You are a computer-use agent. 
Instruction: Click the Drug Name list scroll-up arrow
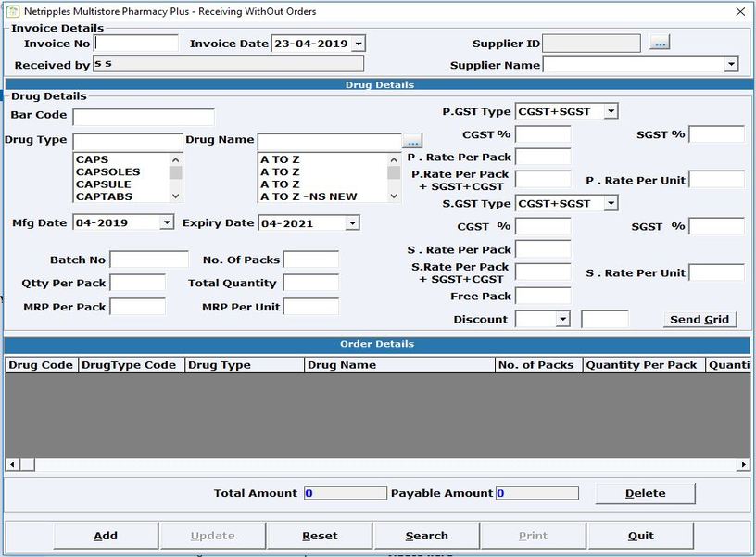coord(394,159)
